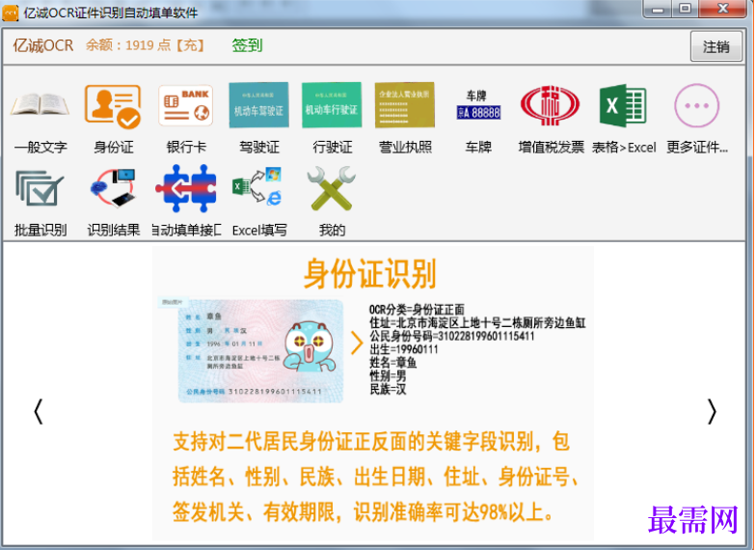Open the 我的 wrench settings icon
Viewport: 756px width, 550px height.
click(x=332, y=188)
